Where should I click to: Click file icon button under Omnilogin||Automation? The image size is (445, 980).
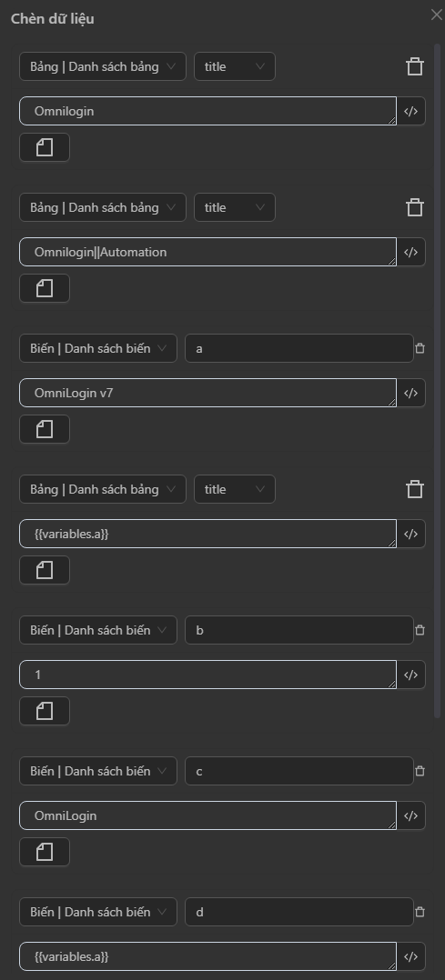tap(45, 288)
